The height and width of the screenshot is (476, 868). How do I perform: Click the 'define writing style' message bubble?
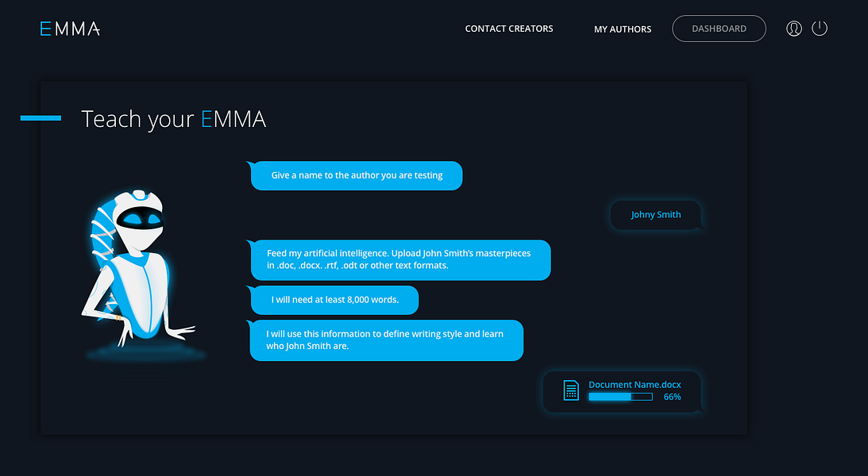tap(386, 340)
